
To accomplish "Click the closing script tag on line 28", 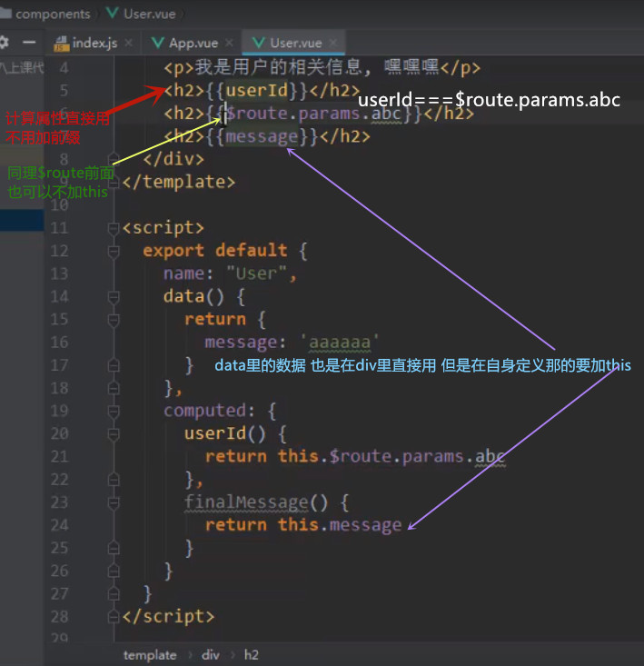I will [168, 617].
